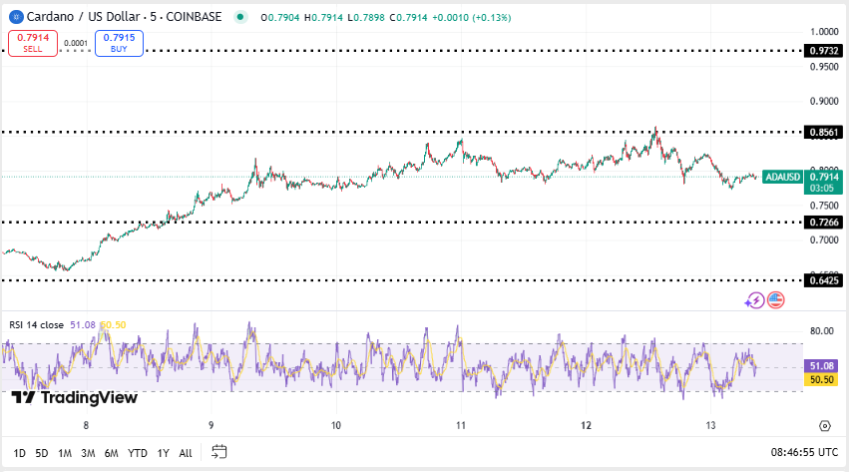Click the green market status indicator
The height and width of the screenshot is (472, 849).
(x=239, y=17)
